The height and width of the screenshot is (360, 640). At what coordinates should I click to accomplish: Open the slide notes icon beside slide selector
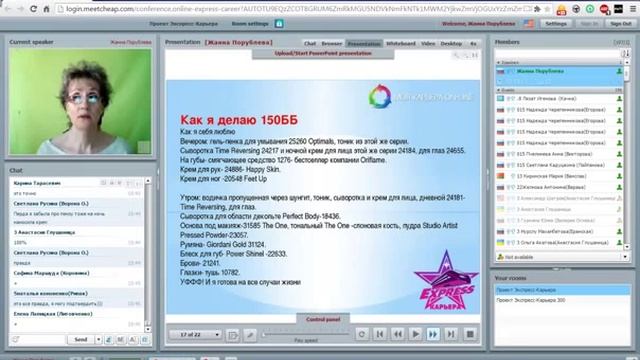pyautogui.click(x=233, y=335)
